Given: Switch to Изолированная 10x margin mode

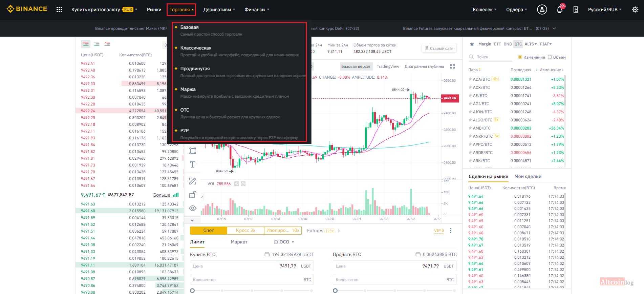Looking at the screenshot, I should click(x=283, y=230).
